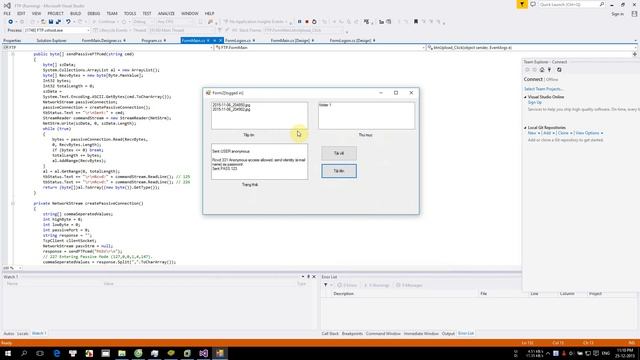Open the TOOLS menu
This screenshot has width=640, height=360.
pos(130,13)
